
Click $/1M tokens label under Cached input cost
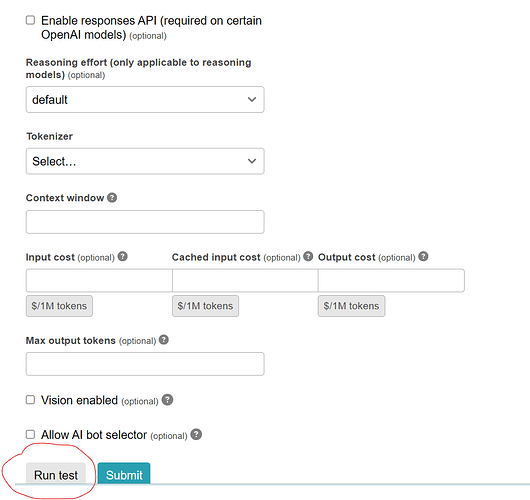coord(205,306)
